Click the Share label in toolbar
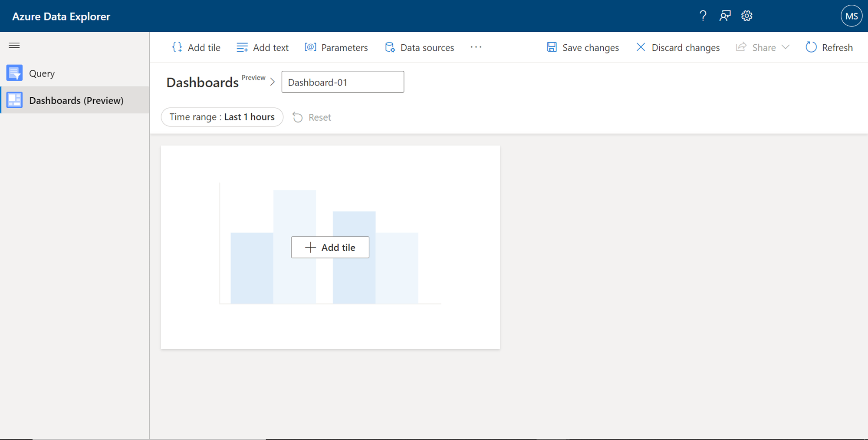 764,48
